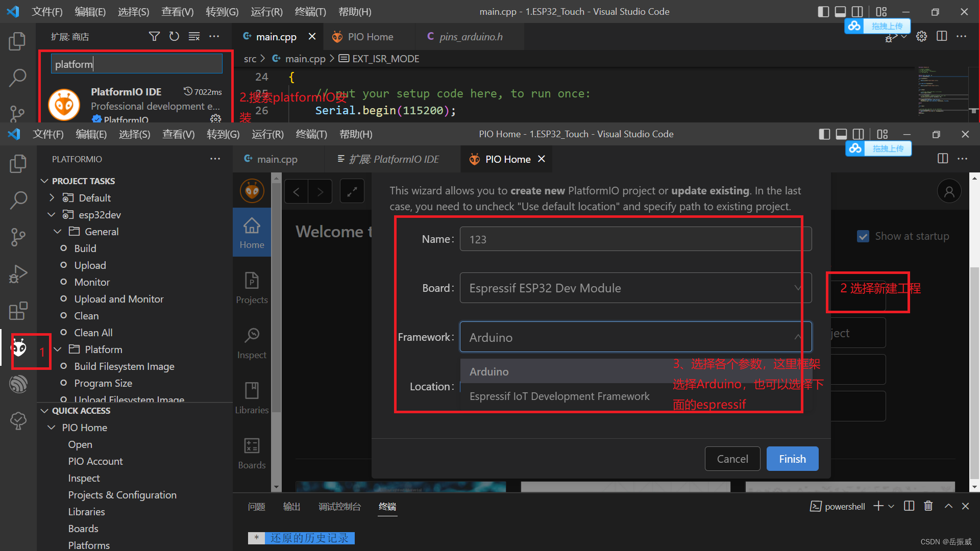Select Arduino from framework dropdown
The height and width of the screenshot is (551, 980).
489,371
